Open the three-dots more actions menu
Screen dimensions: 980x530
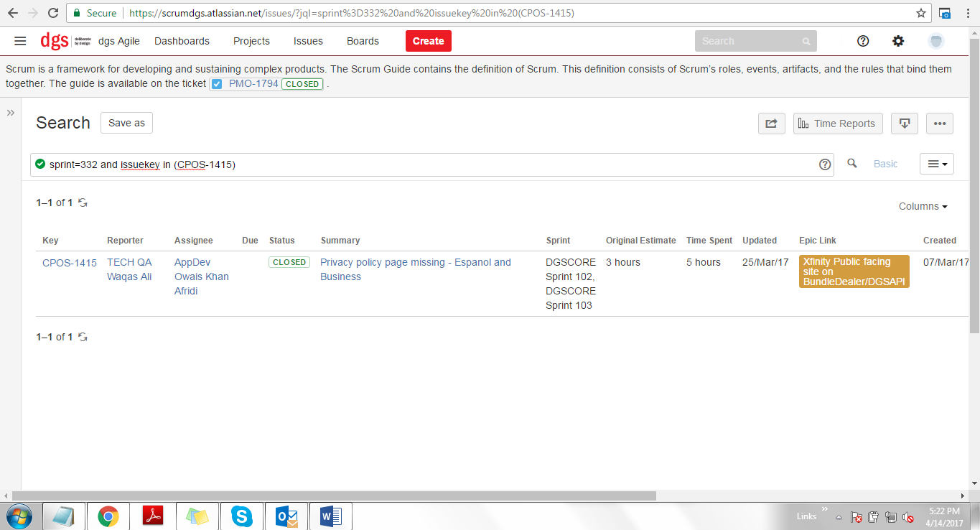(x=939, y=124)
